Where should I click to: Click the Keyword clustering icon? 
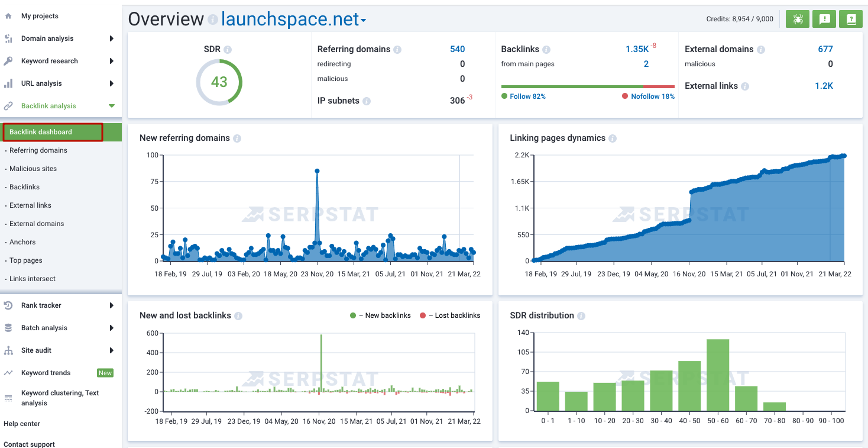pyautogui.click(x=8, y=398)
